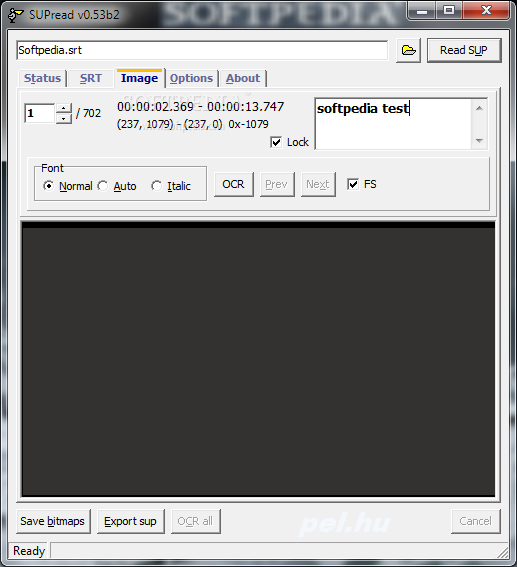Click the subtitle number field showing 1
The image size is (517, 567).
click(40, 113)
